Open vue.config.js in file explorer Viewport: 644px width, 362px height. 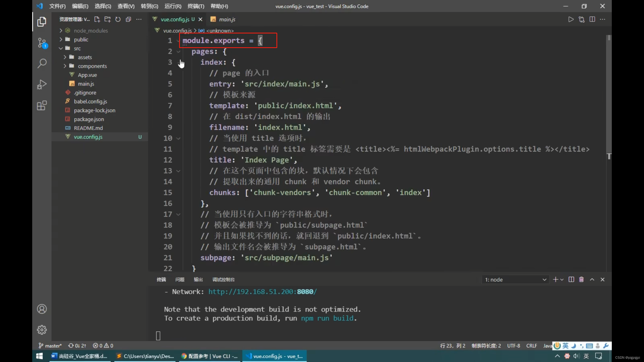point(88,137)
